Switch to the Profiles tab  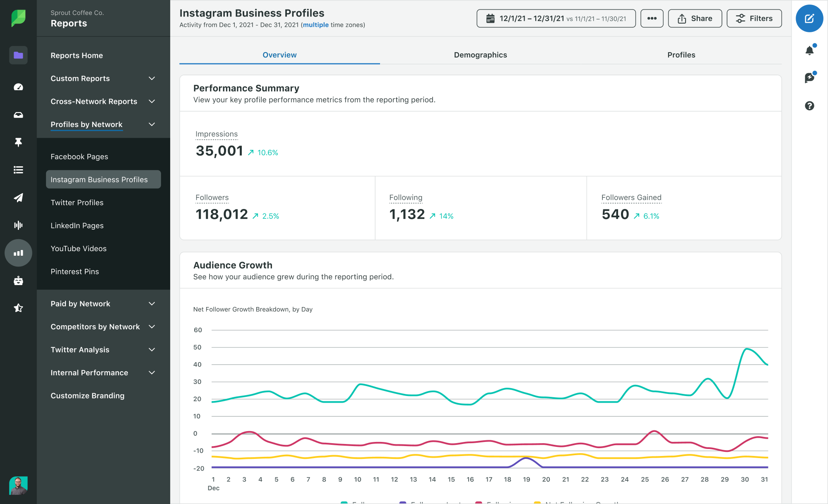coord(681,54)
